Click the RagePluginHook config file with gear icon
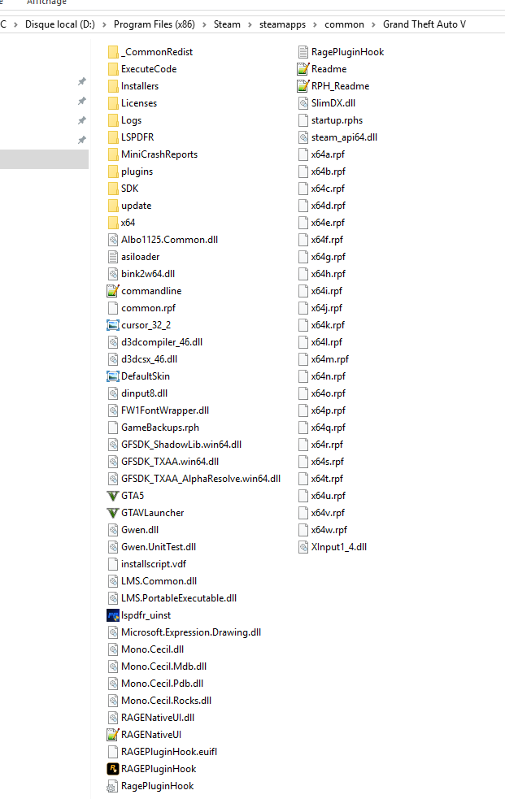 (112, 786)
